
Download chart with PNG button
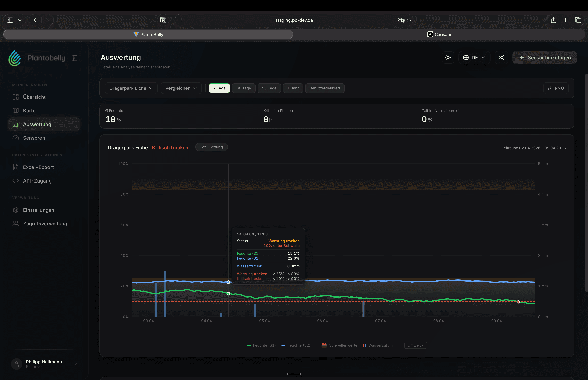(556, 88)
